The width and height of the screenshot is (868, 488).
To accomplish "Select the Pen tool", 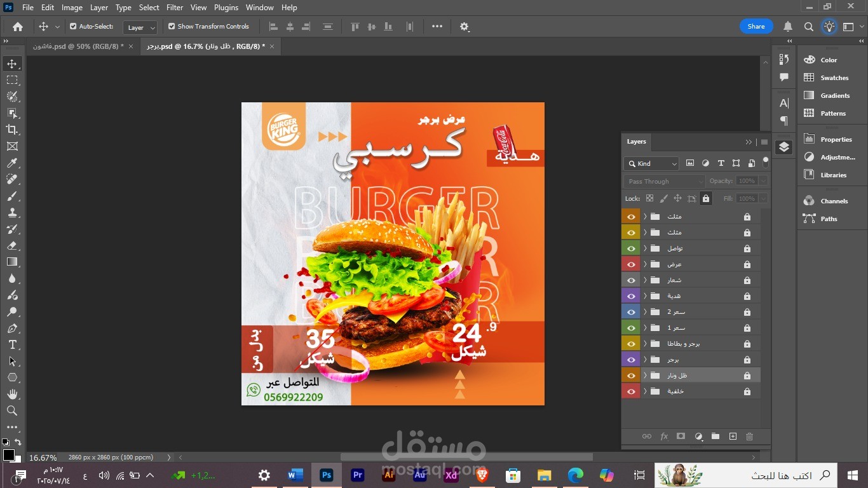I will coord(12,329).
